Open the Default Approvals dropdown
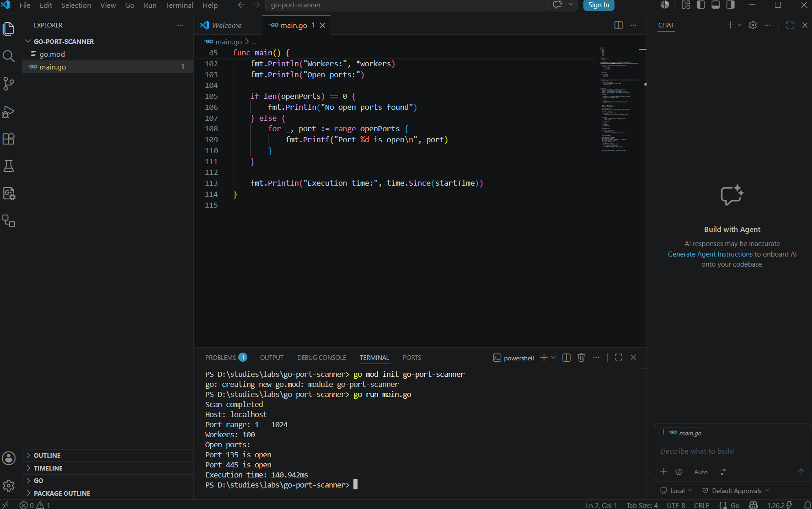 (x=736, y=491)
